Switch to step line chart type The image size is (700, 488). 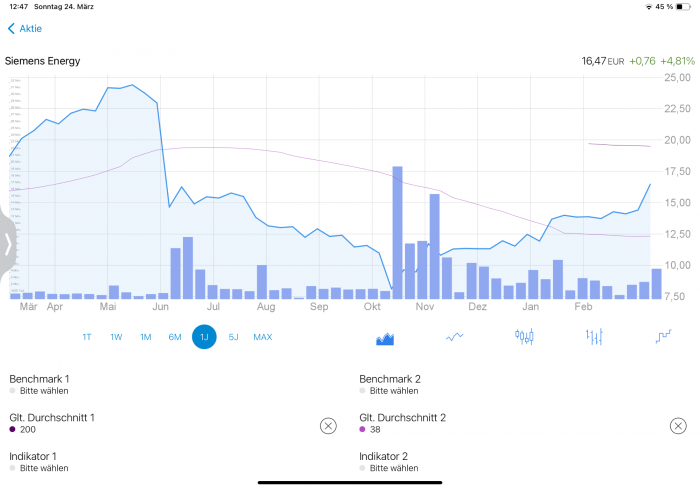663,336
